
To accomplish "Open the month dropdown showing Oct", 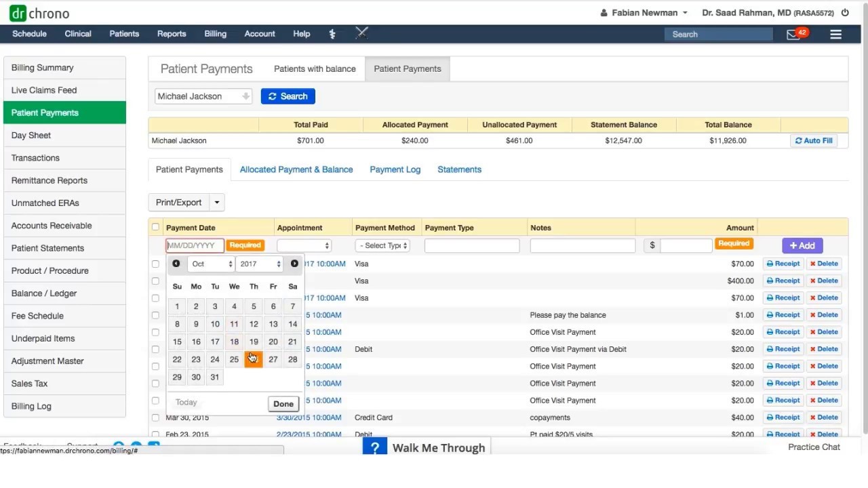I will point(210,264).
